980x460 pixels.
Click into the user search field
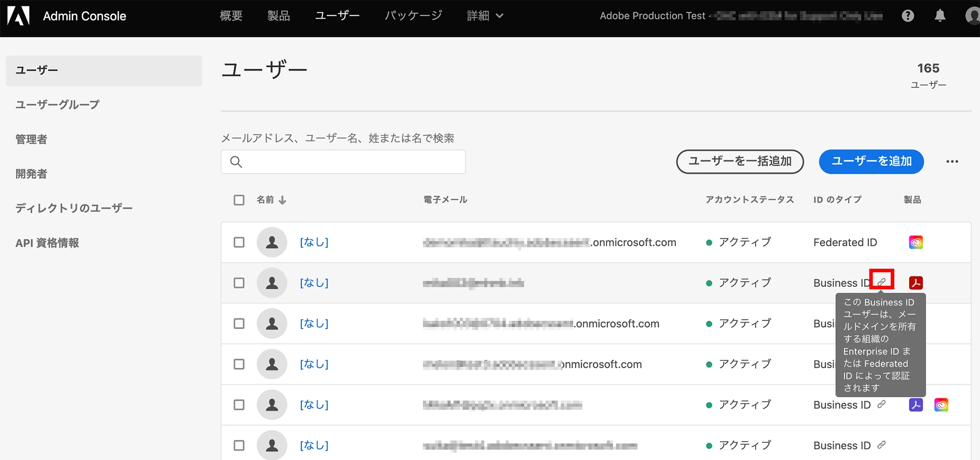[343, 162]
